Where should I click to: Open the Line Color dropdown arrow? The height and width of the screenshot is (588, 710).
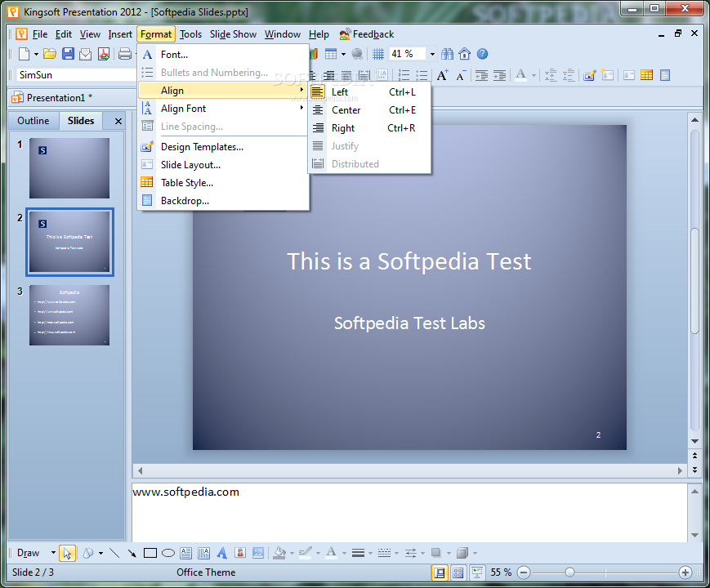(x=318, y=553)
